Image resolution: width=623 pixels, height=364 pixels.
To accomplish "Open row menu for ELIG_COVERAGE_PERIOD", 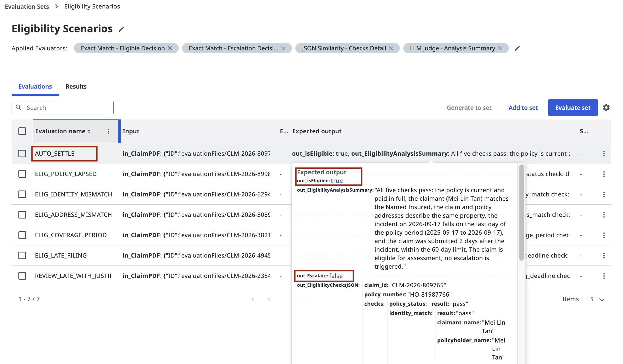I will tap(604, 235).
